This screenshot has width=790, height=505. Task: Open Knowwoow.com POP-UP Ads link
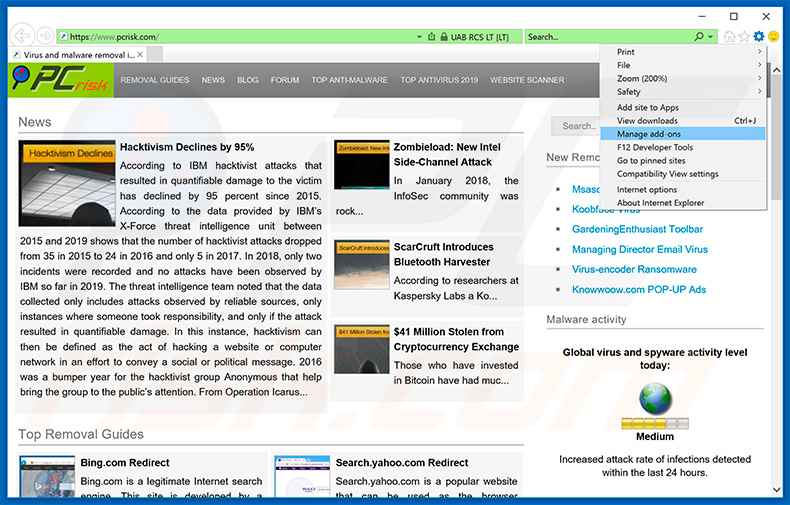pyautogui.click(x=639, y=289)
